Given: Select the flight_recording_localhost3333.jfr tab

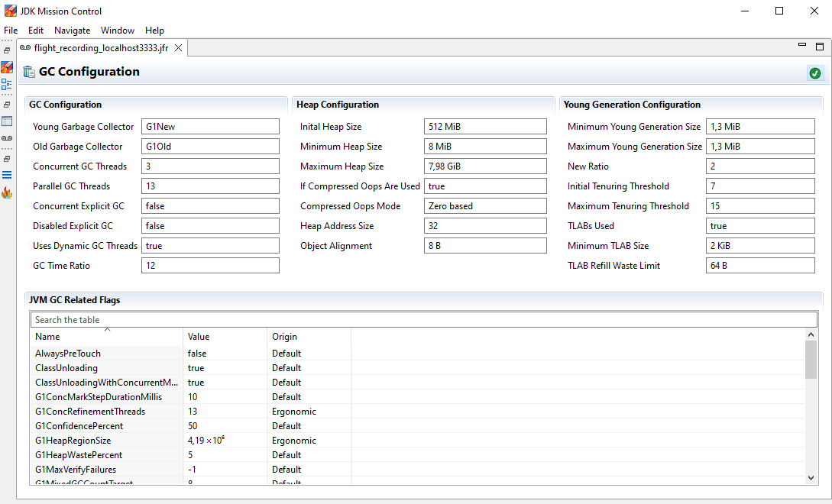Looking at the screenshot, I should [x=101, y=48].
